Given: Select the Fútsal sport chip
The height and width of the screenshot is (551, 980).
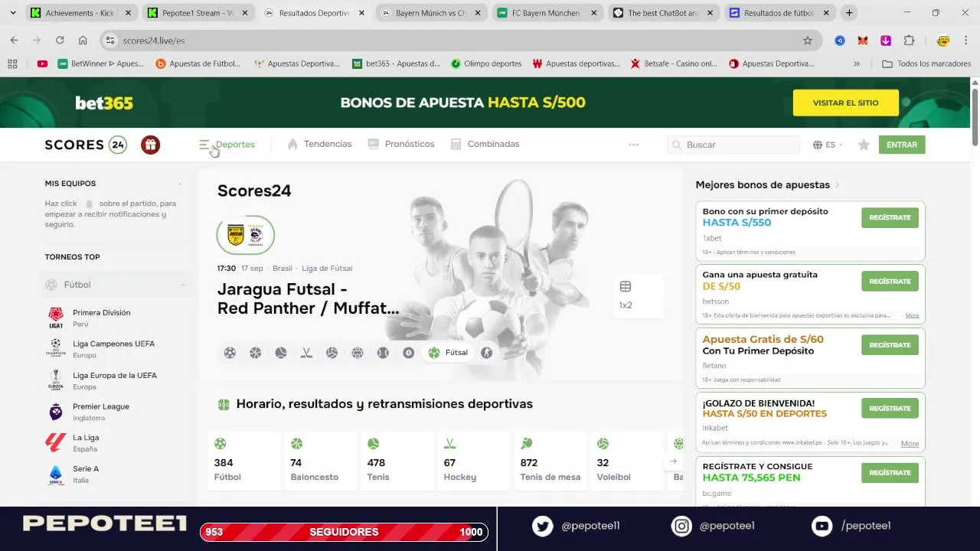Looking at the screenshot, I should pyautogui.click(x=449, y=353).
